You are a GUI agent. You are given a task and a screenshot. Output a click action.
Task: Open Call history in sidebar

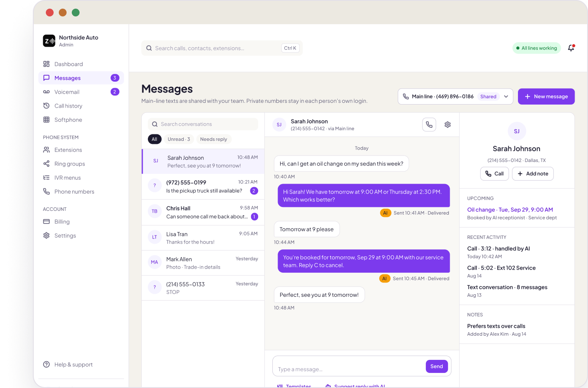point(81,106)
